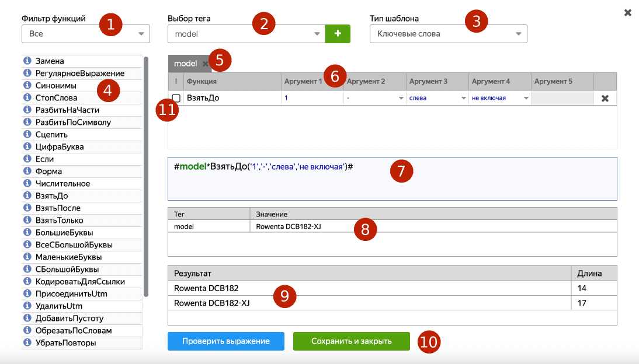Click info icon beside РегулярноеВыражение
Image resolution: width=639 pixels, height=364 pixels.
coord(27,73)
